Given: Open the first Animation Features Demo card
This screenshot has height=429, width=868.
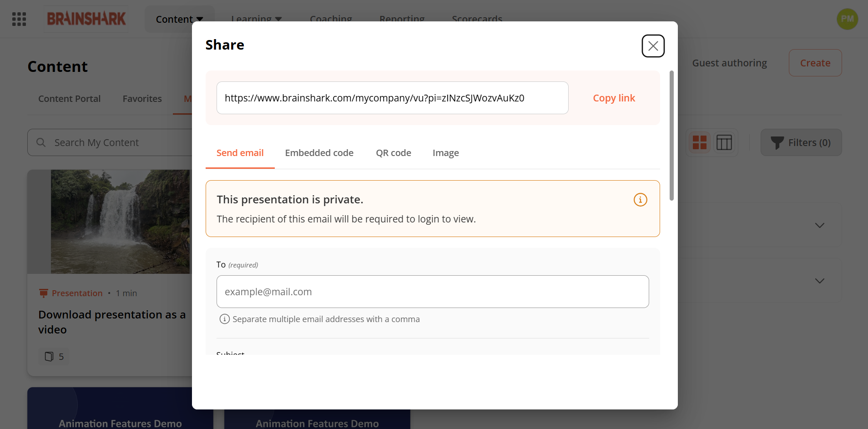Looking at the screenshot, I should [x=120, y=408].
